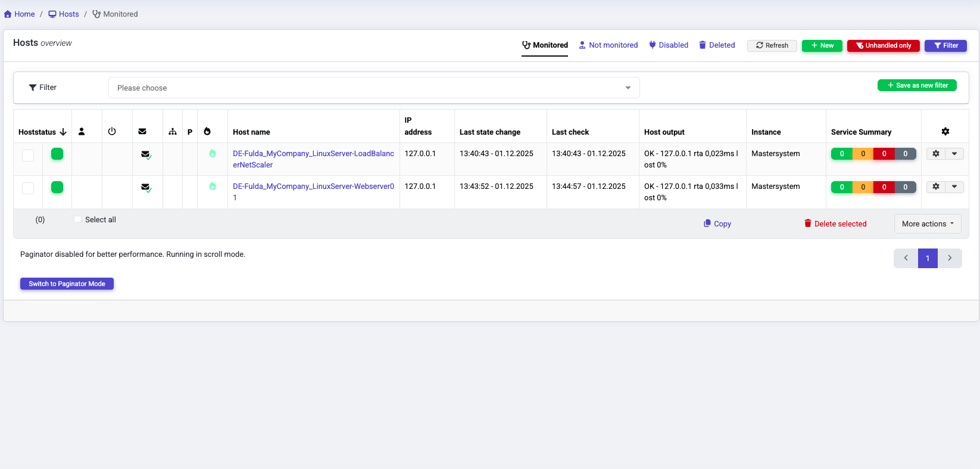
Task: Check the box for Webserver01 host row
Action: (x=28, y=188)
